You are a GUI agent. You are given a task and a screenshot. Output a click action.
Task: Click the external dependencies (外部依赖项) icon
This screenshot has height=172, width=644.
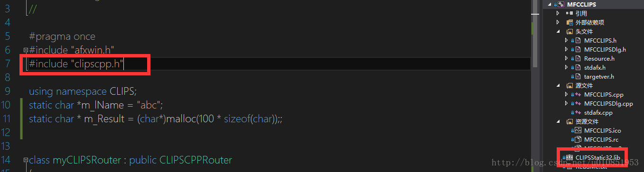pyautogui.click(x=569, y=22)
